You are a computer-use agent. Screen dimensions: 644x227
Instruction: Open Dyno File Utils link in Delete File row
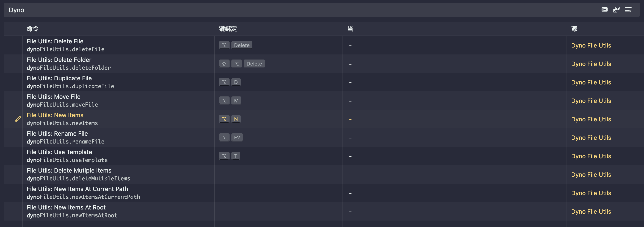tap(591, 45)
